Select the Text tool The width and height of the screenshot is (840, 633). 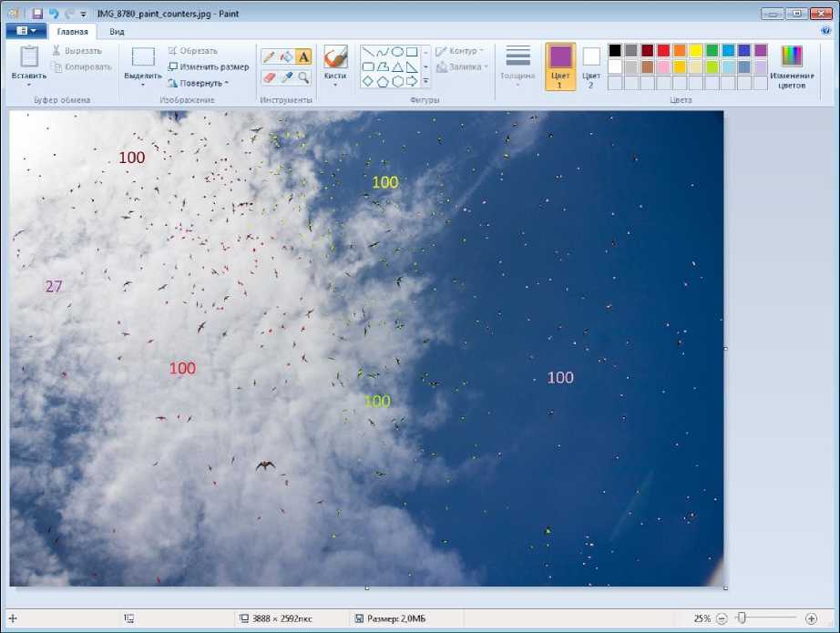pos(303,56)
